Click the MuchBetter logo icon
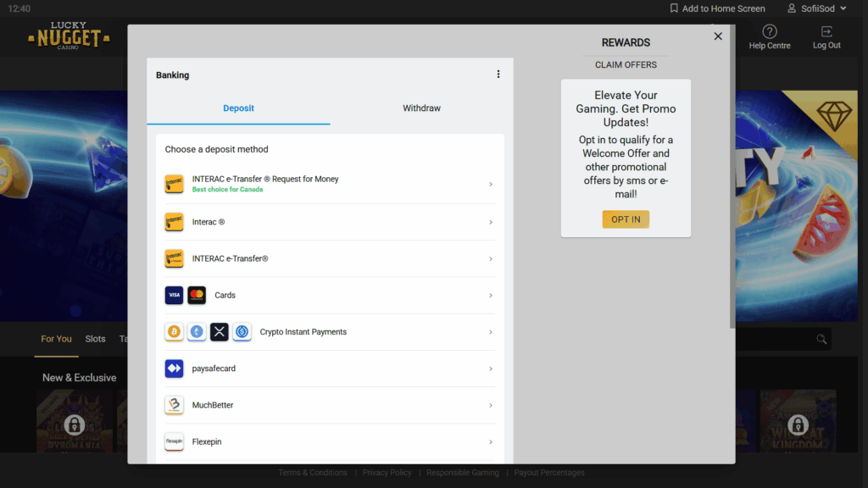 click(x=174, y=405)
